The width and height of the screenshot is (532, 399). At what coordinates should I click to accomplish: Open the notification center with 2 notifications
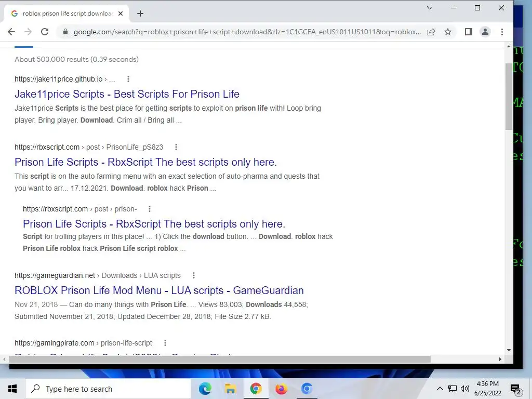click(x=516, y=389)
